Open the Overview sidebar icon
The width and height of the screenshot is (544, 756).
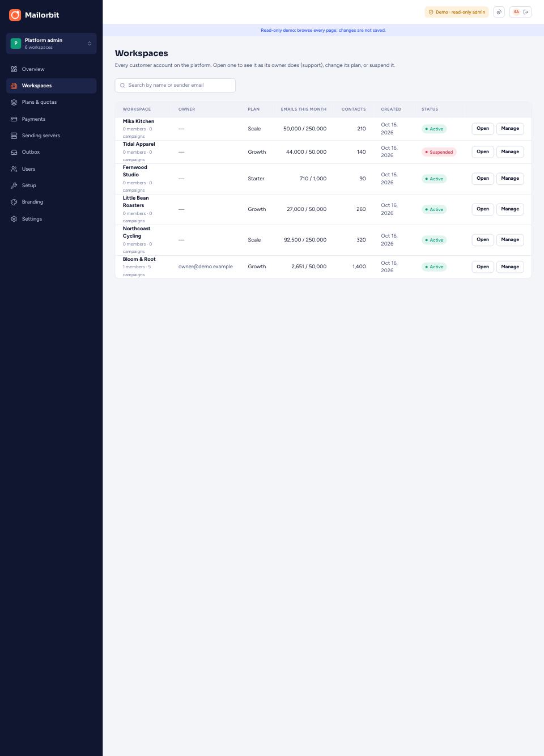pyautogui.click(x=14, y=69)
